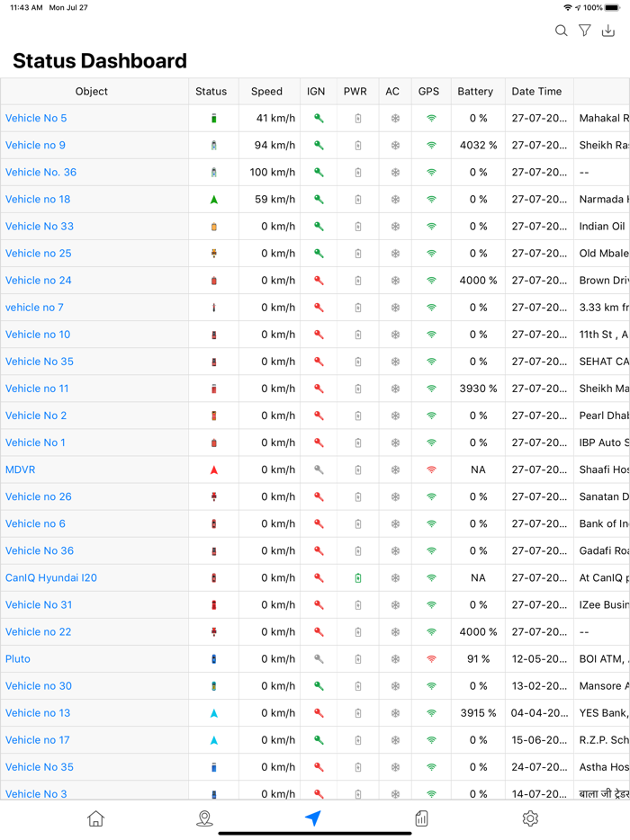Select the Mahakal location cell
This screenshot has height=840, width=630.
click(x=601, y=119)
